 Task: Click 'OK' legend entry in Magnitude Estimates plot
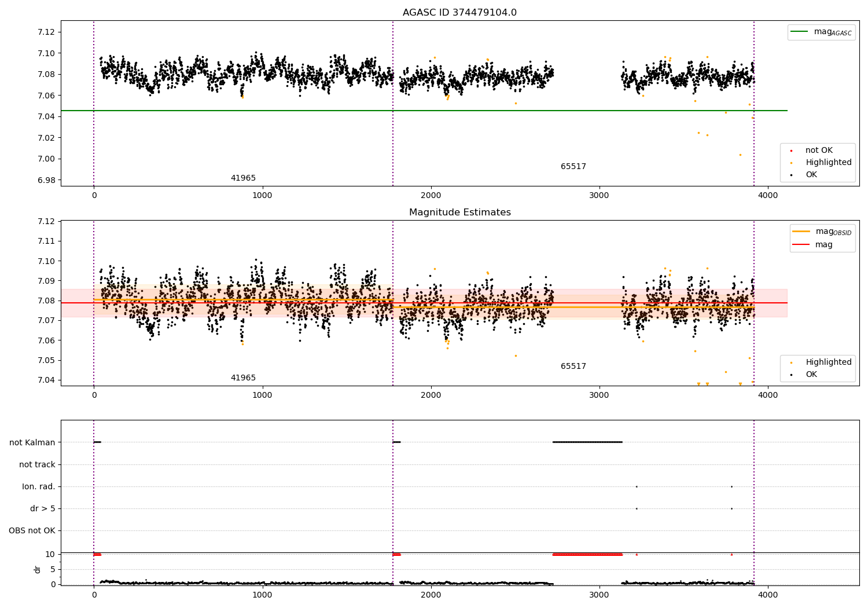pos(811,375)
